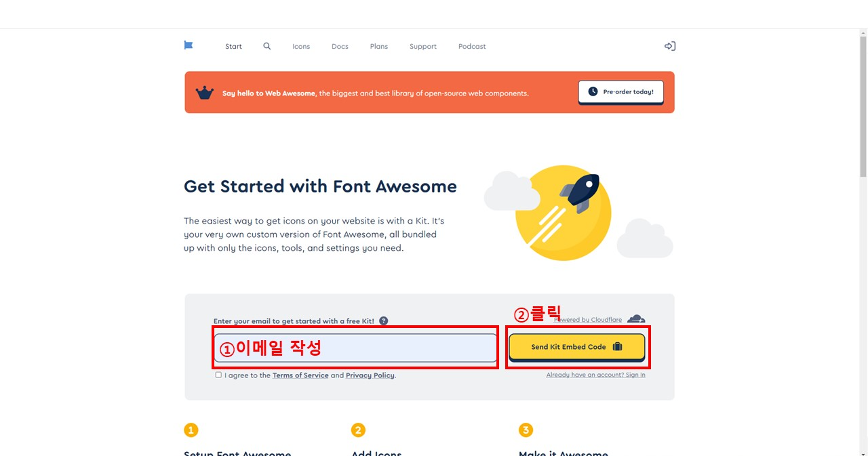Open the Privacy Policy link
This screenshot has width=868, height=456.
click(370, 375)
